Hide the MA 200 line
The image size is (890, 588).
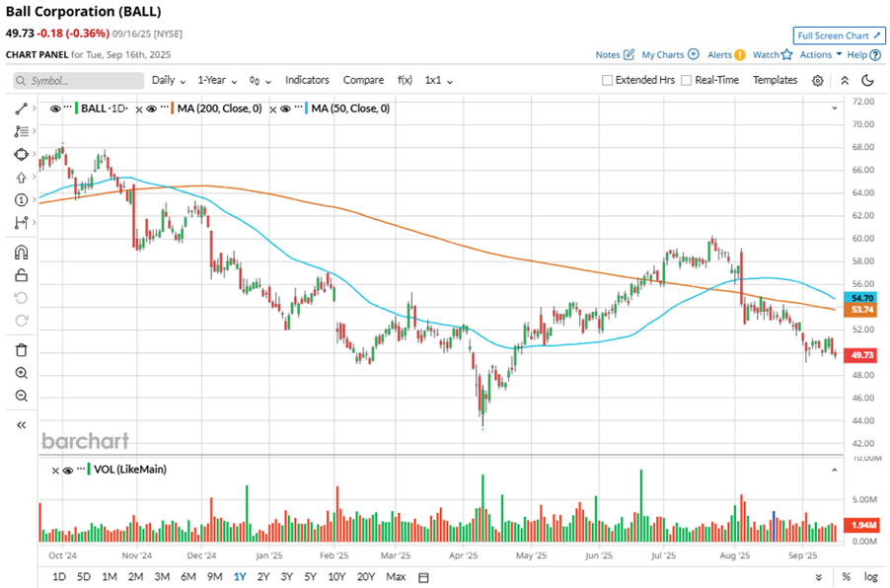click(x=152, y=109)
